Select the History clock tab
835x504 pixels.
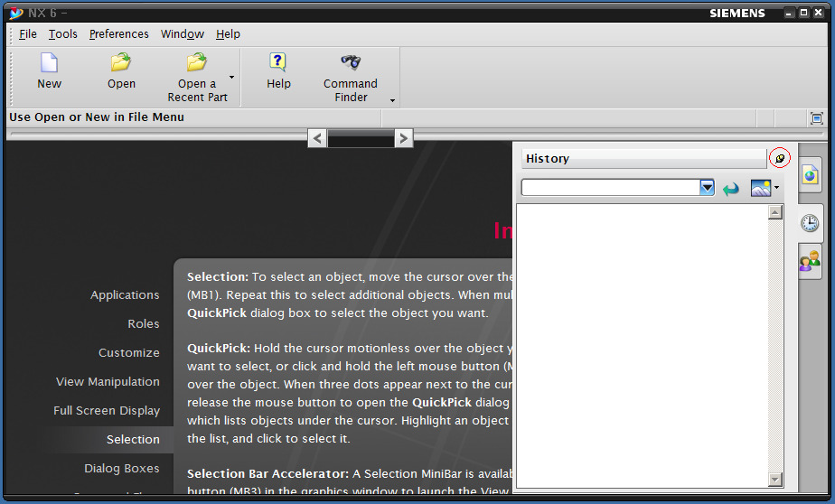(x=810, y=222)
